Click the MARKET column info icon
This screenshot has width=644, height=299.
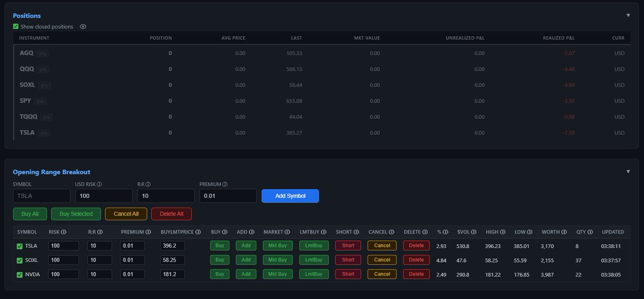coord(288,232)
